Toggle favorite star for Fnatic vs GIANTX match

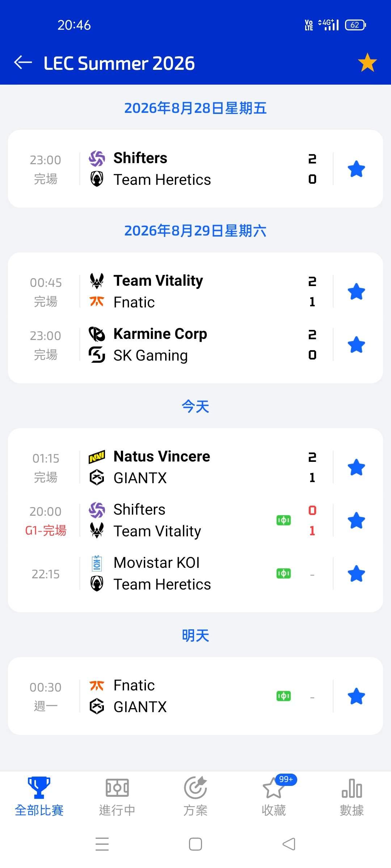click(x=356, y=696)
